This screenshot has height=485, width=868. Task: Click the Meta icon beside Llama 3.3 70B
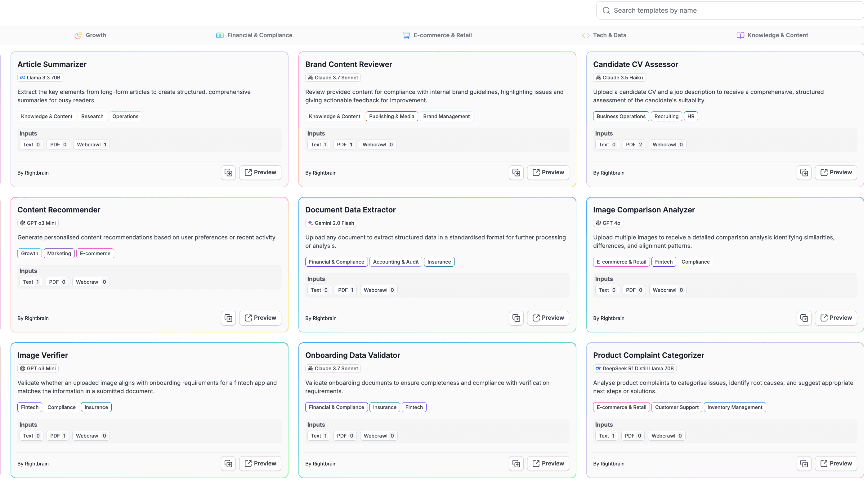tap(23, 78)
